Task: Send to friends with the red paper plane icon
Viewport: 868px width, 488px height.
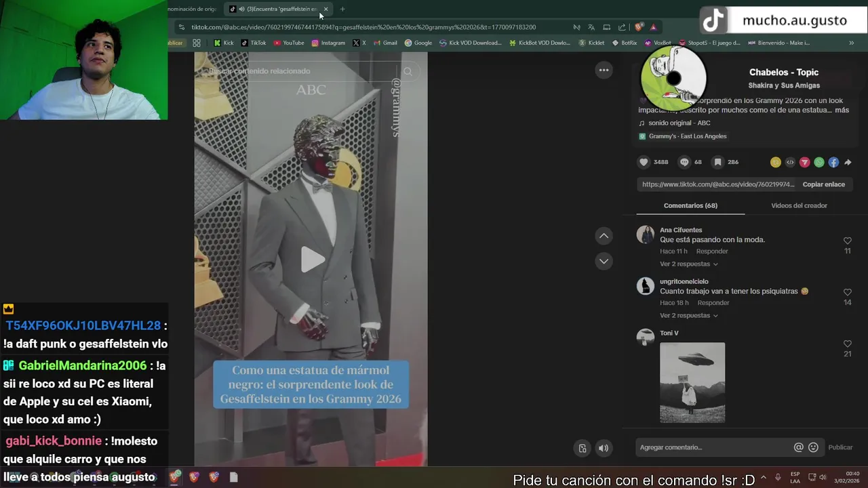Action: [804, 162]
